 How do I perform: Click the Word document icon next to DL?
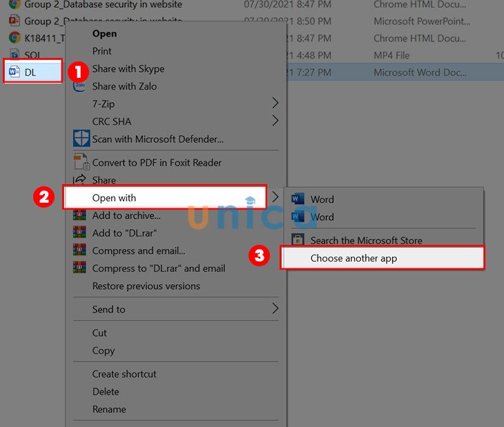pyautogui.click(x=14, y=71)
